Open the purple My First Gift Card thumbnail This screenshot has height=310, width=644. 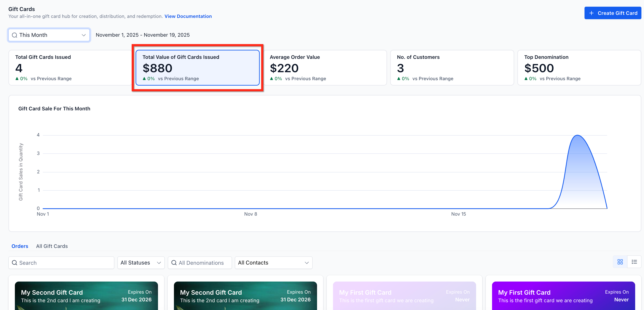coord(563,296)
